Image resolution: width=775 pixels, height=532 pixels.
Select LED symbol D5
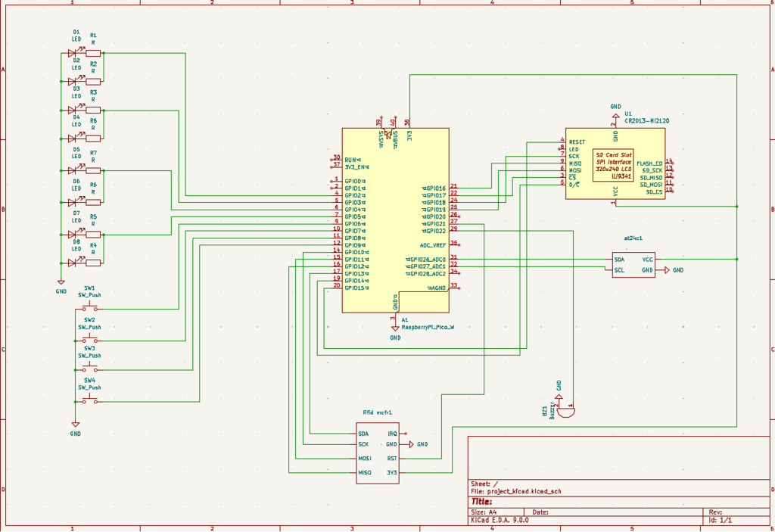(72, 170)
